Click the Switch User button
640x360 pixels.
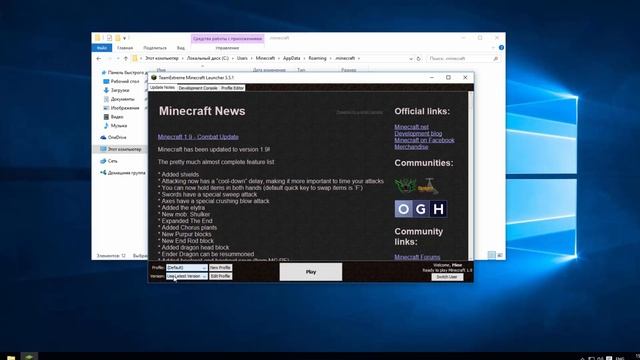point(447,277)
